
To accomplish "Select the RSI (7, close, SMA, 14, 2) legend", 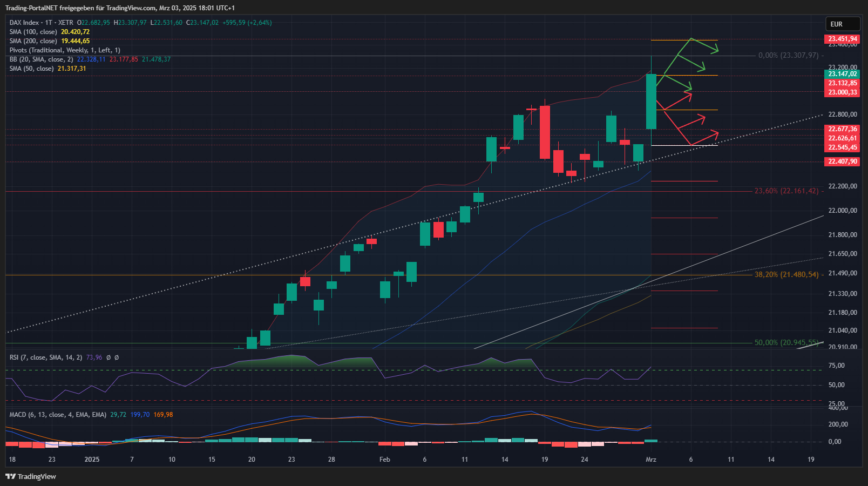I will [x=46, y=357].
